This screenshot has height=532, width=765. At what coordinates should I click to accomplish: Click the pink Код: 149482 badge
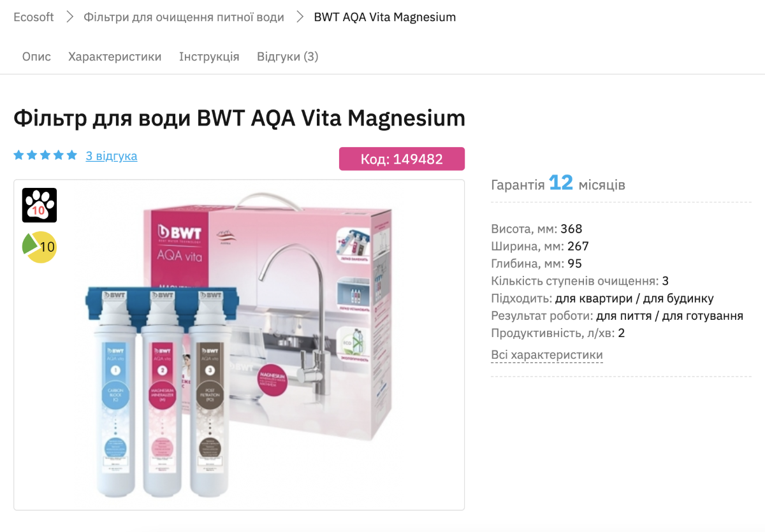pos(402,159)
